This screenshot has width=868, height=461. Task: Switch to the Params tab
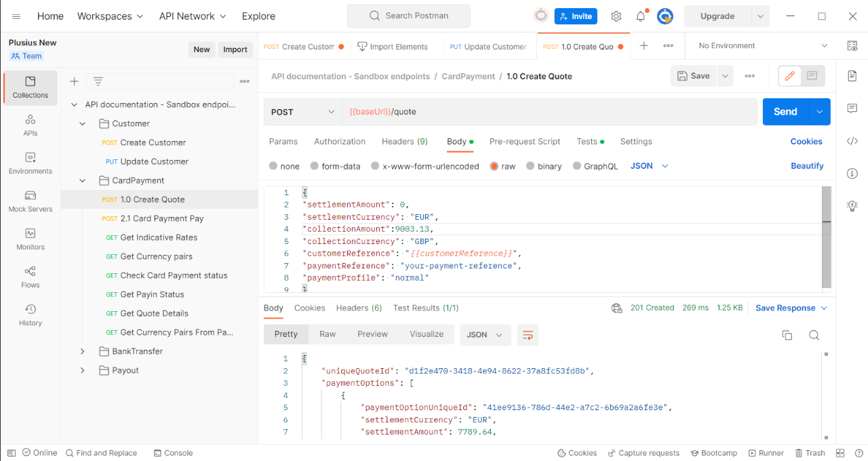(x=283, y=142)
